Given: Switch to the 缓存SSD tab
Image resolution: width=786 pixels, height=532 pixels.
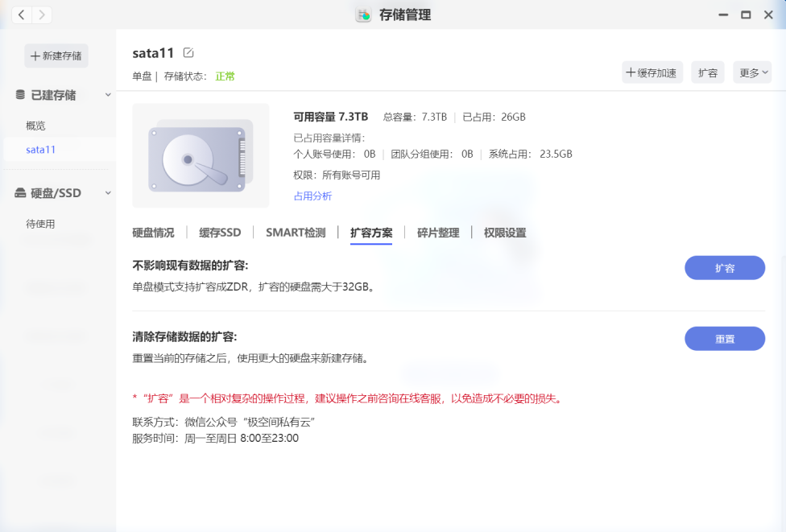Looking at the screenshot, I should (x=220, y=233).
